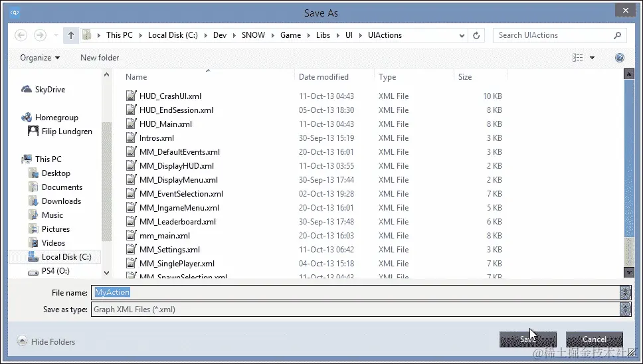The width and height of the screenshot is (643, 364).
Task: Go back with the Back arrow
Action: [x=21, y=35]
